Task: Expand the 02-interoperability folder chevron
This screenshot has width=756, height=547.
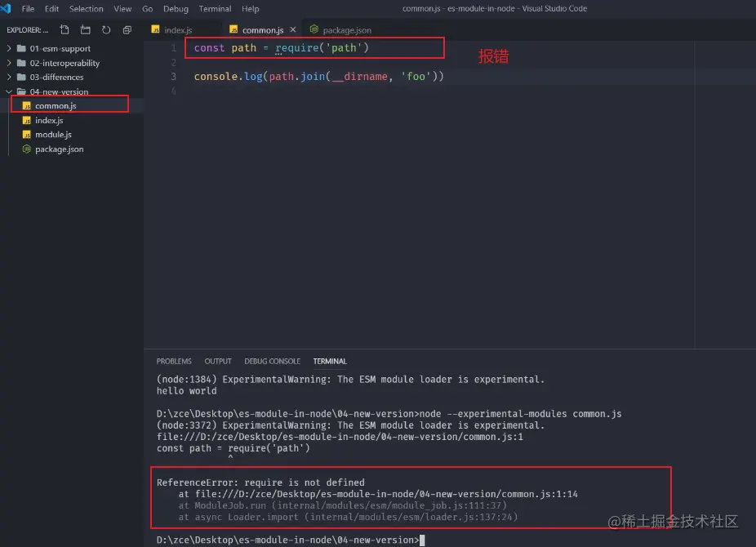Action: click(x=9, y=63)
